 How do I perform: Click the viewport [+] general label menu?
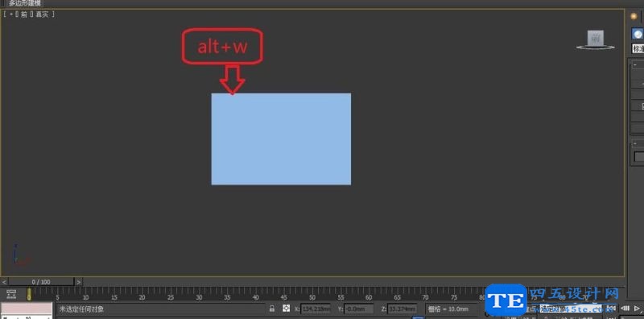[10, 14]
